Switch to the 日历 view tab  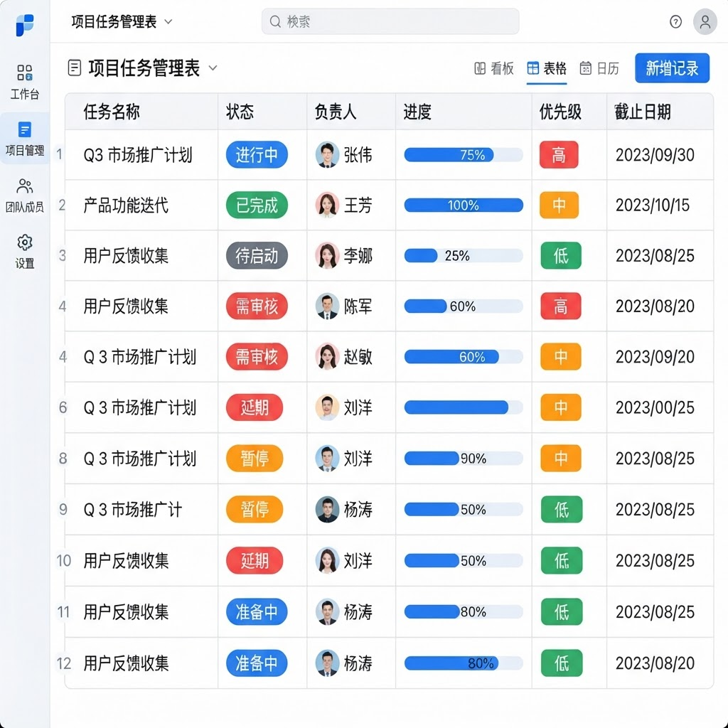coord(599,69)
